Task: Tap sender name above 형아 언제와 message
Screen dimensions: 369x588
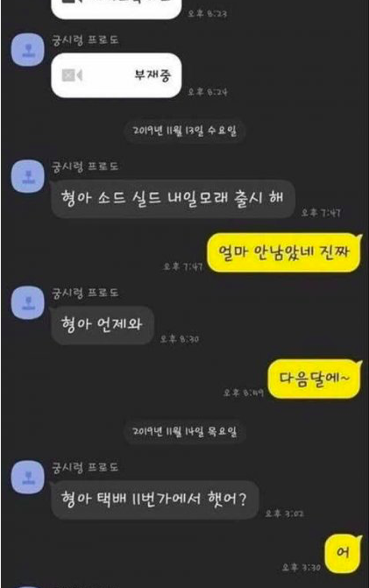Action: click(x=85, y=293)
